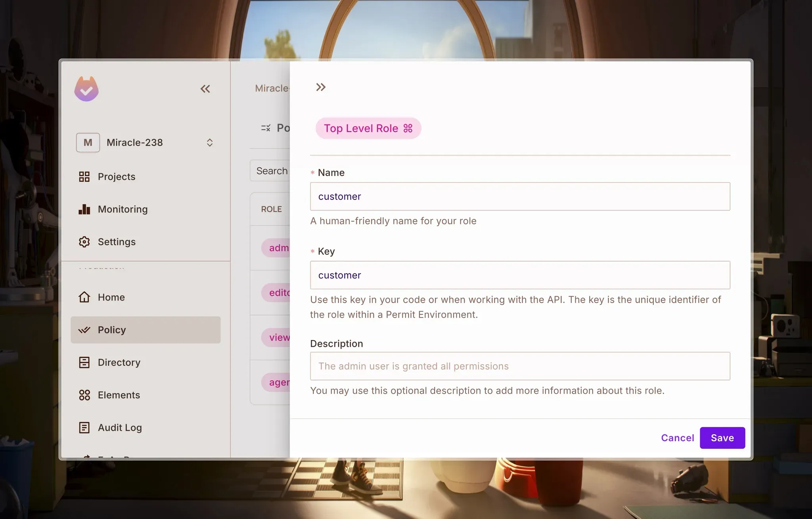Click the Top Level Role badge

point(368,128)
